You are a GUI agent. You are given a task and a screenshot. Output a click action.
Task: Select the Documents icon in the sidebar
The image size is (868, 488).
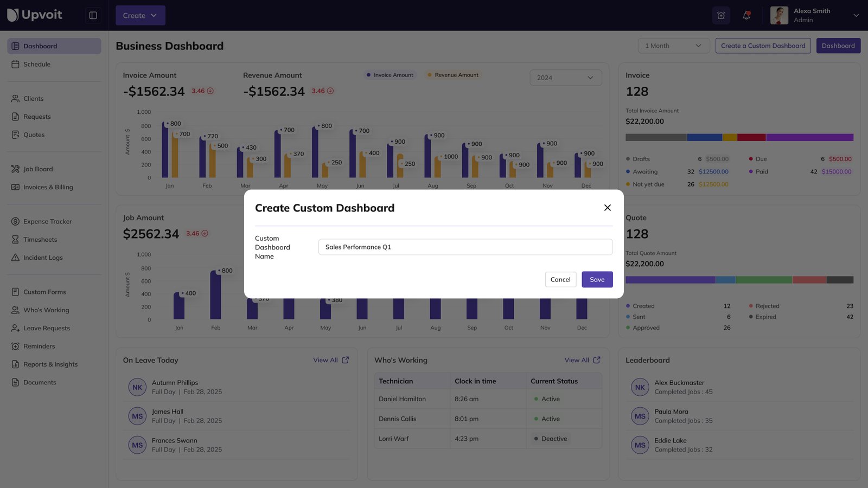pos(16,382)
